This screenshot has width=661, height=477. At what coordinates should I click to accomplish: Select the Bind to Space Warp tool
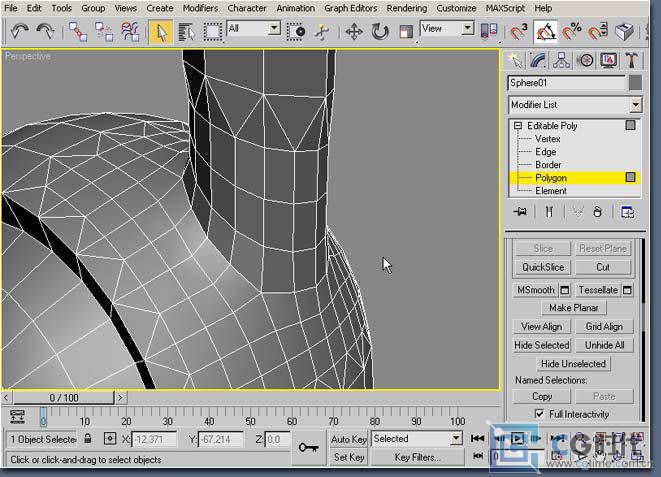pos(130,32)
